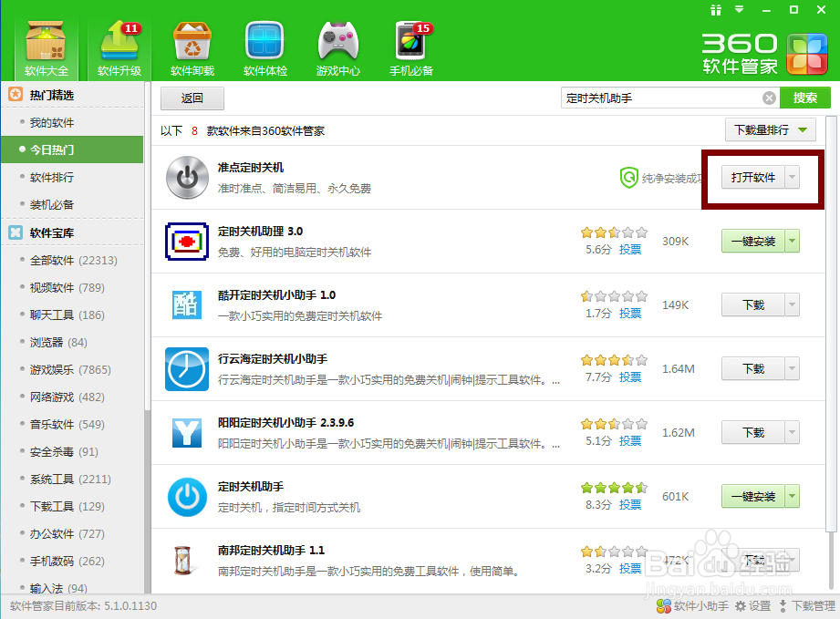Click inside the search box showing 定时关机助手
840x619 pixels.
pos(666,98)
